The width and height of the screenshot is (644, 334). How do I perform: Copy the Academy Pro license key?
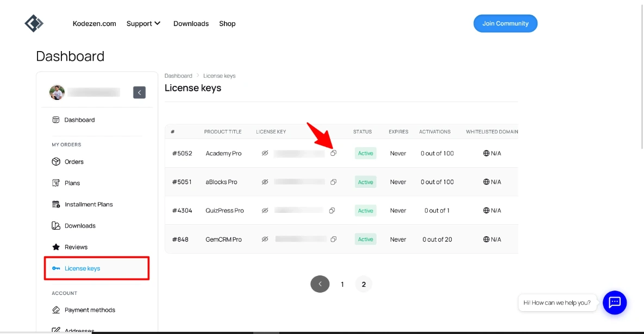click(x=333, y=153)
